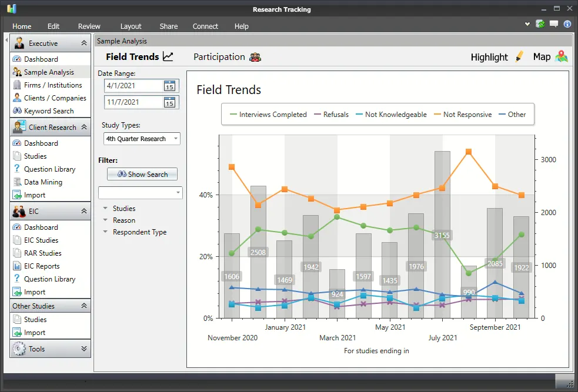Screen dimensions: 578x392
Task: Toggle the Refusals legend entry
Action: pos(332,115)
